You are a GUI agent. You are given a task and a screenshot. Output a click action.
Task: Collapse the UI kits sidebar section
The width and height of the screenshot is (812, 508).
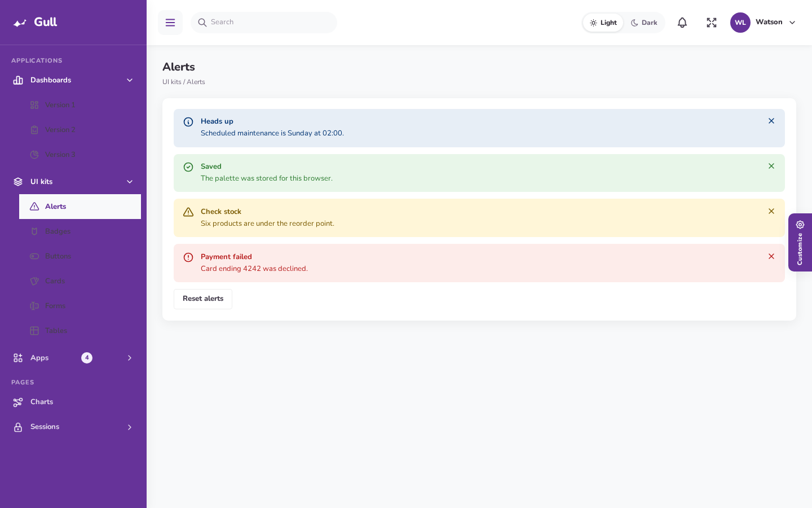click(73, 182)
